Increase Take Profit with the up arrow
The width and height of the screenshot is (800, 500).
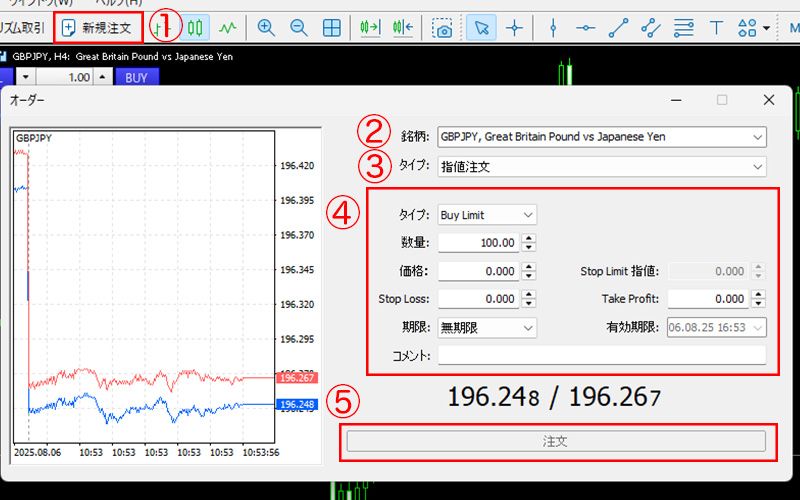(x=759, y=294)
